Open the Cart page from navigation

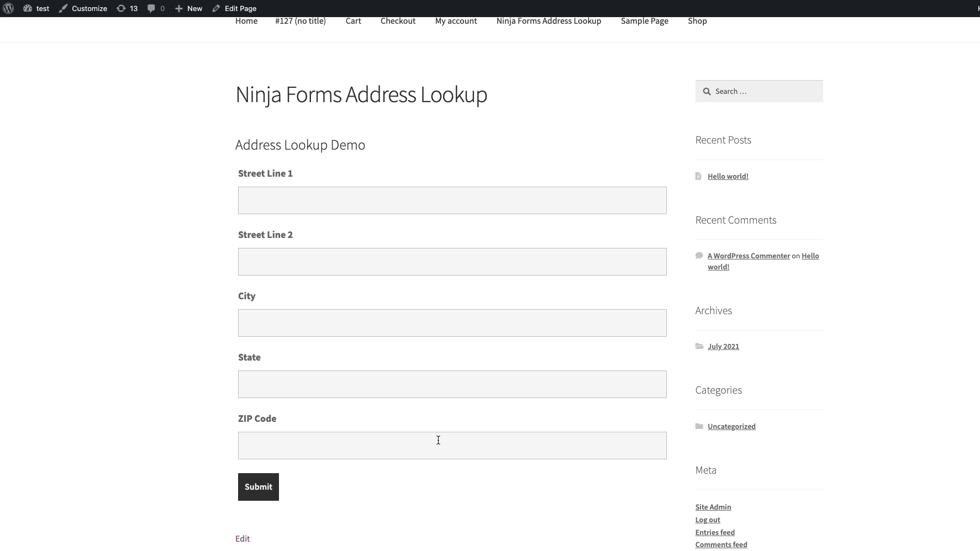click(353, 21)
